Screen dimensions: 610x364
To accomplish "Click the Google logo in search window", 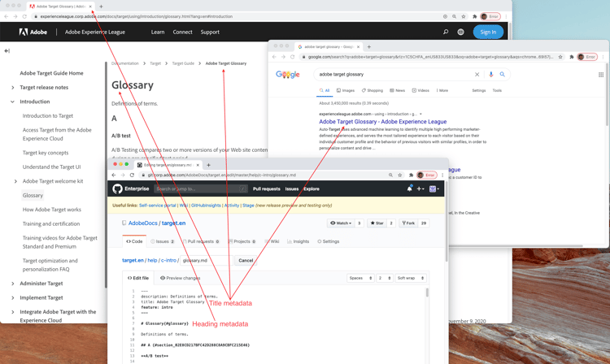I will point(287,74).
